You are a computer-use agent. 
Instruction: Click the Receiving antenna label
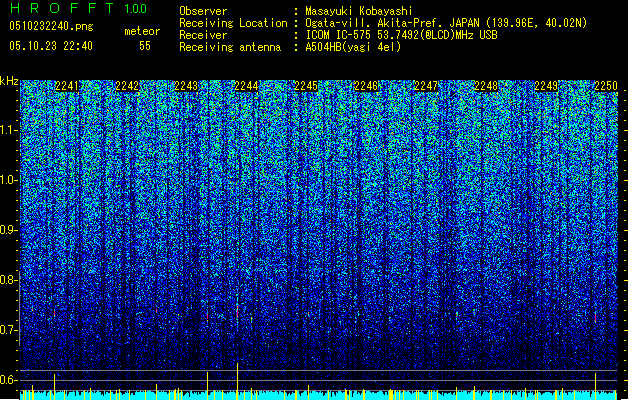(230, 47)
